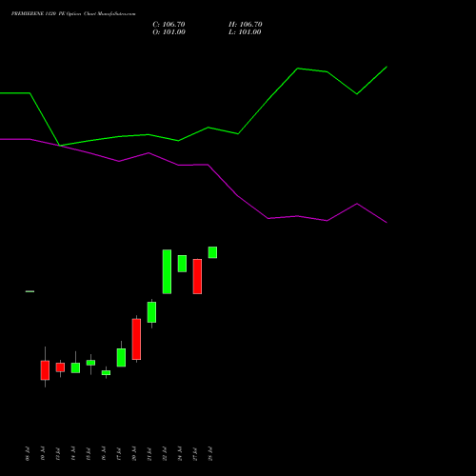Click the low price value L: 101.00
Viewport: 476px width, 476px height.
pyautogui.click(x=245, y=32)
